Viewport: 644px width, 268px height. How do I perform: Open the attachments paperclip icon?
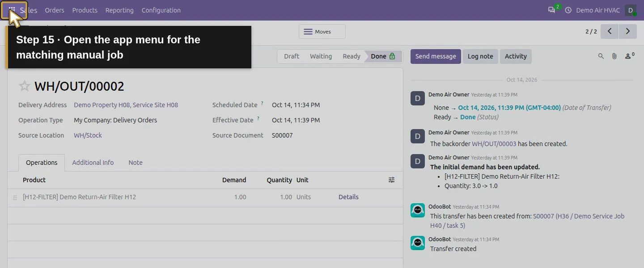point(614,56)
